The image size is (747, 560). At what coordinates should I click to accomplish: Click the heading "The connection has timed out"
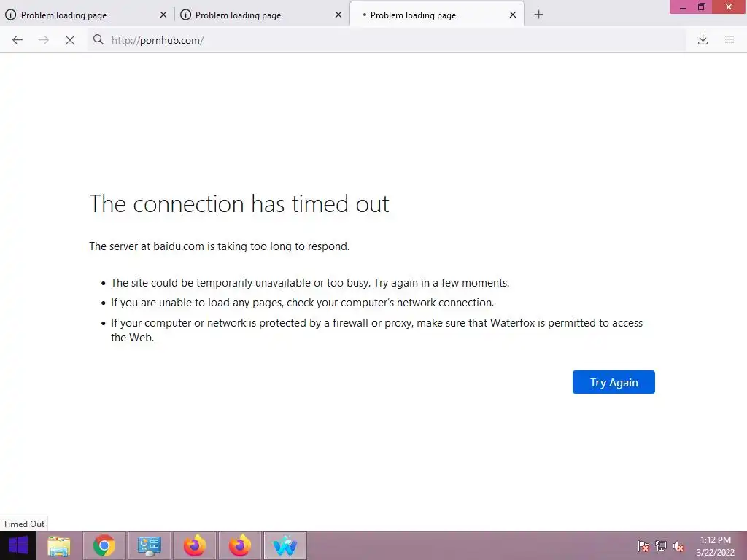(x=239, y=204)
